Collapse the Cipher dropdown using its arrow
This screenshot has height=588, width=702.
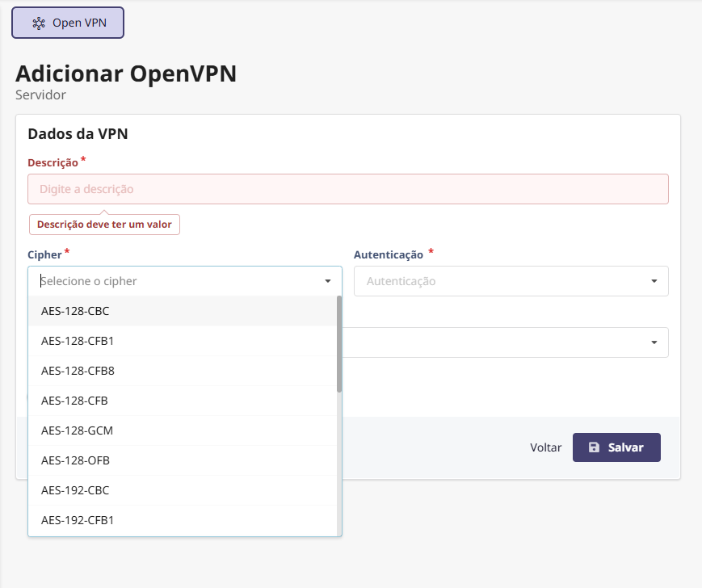[328, 281]
